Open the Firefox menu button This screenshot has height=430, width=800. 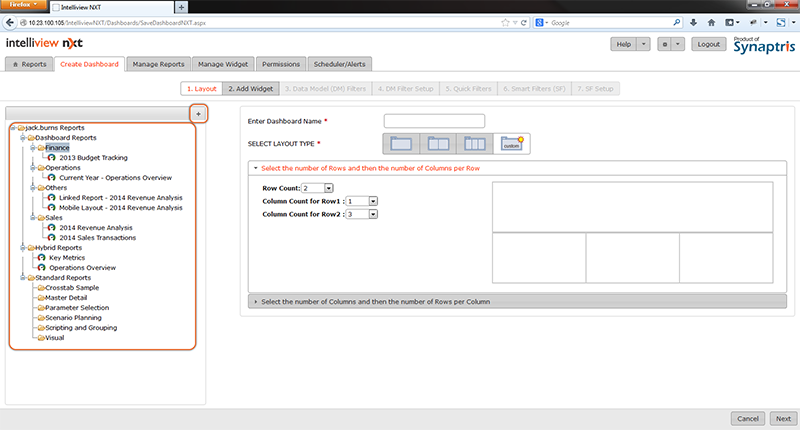click(23, 5)
